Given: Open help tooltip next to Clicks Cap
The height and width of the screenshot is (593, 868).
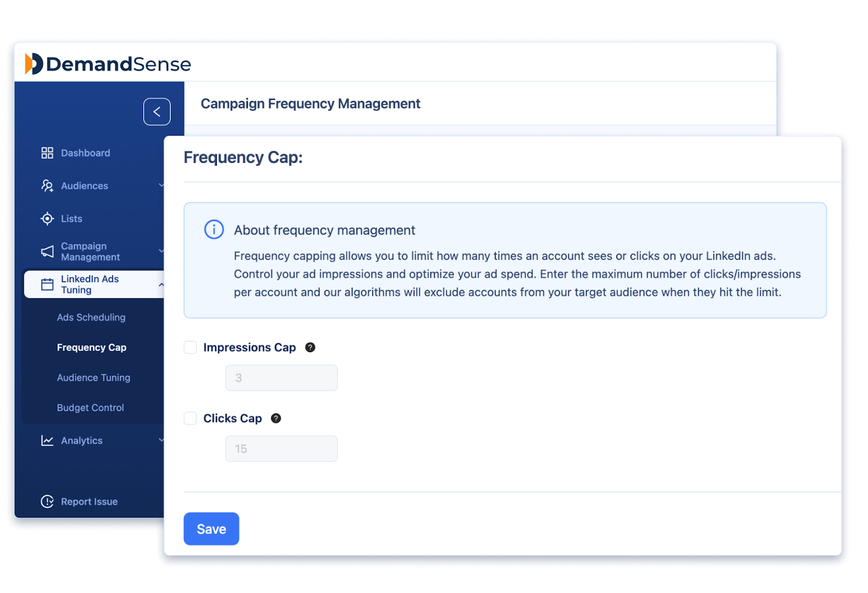Looking at the screenshot, I should click(x=276, y=418).
